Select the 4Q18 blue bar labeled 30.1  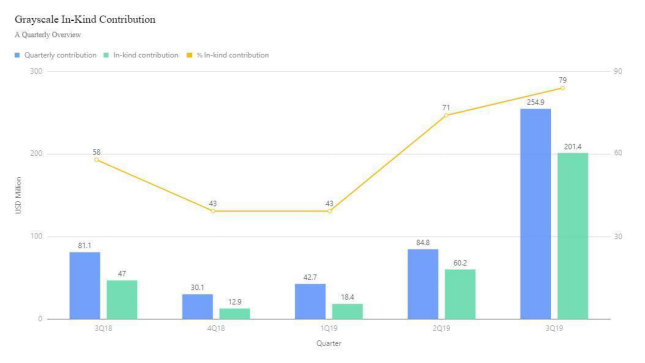[197, 307]
